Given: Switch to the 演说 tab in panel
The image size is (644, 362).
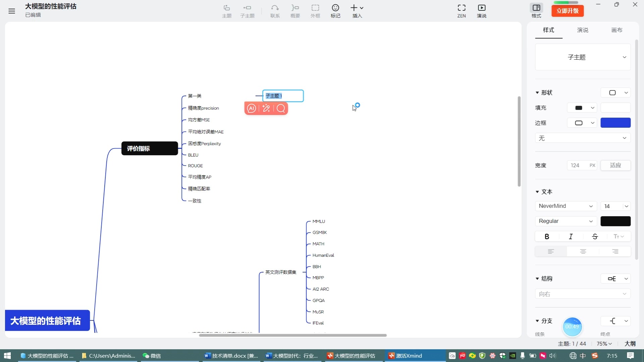Looking at the screenshot, I should click(583, 30).
